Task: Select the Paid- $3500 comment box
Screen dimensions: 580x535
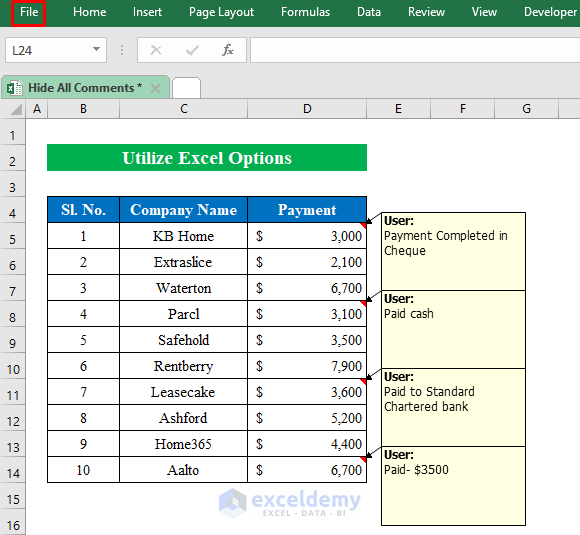Action: 453,486
